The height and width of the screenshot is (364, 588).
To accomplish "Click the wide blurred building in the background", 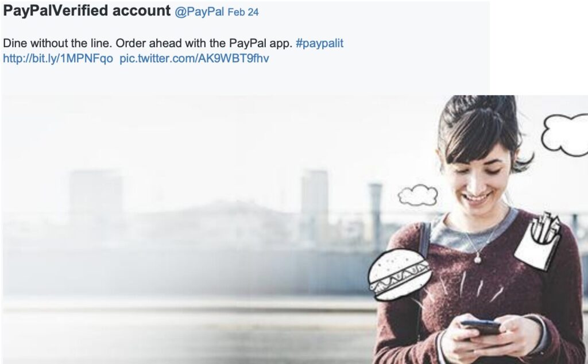I will point(95,196).
